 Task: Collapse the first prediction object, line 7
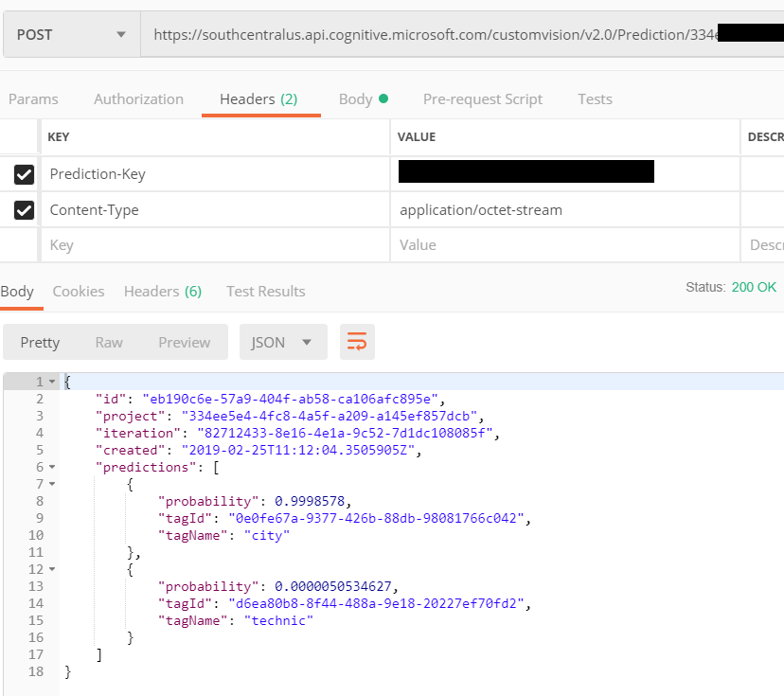[52, 484]
